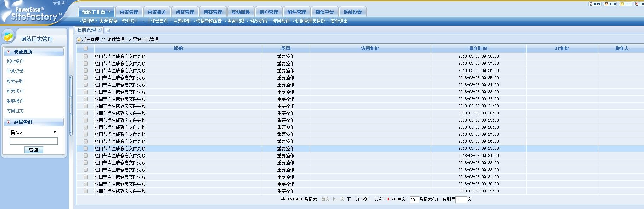
Task: Check the log row dated 09:38:00
Action: pos(86,56)
